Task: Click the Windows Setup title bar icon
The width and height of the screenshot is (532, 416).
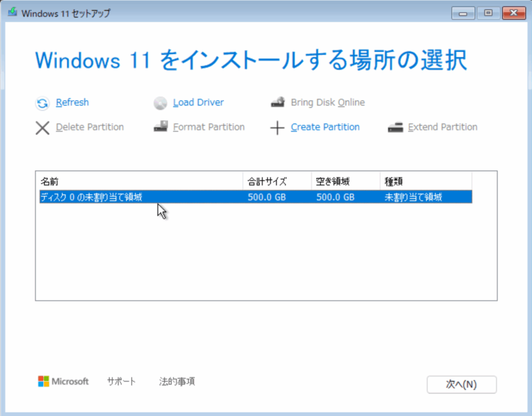Action: [12, 13]
